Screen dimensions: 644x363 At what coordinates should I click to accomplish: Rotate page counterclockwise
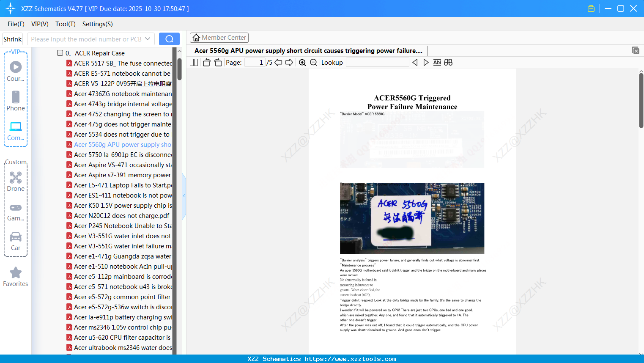point(206,63)
